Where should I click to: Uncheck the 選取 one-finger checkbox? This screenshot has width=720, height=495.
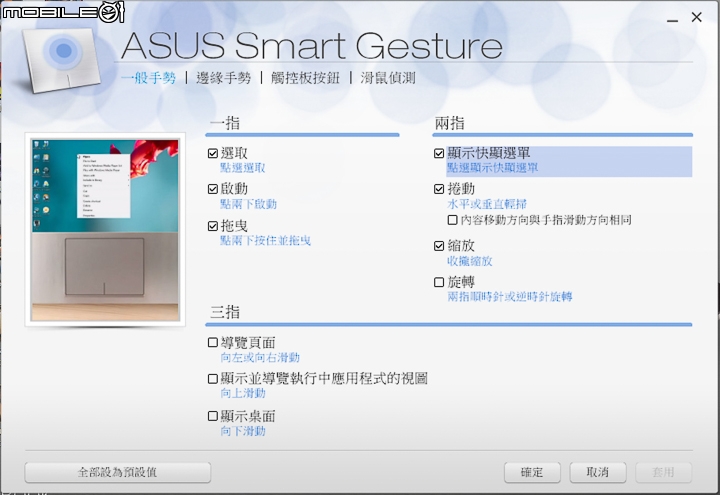pos(213,153)
